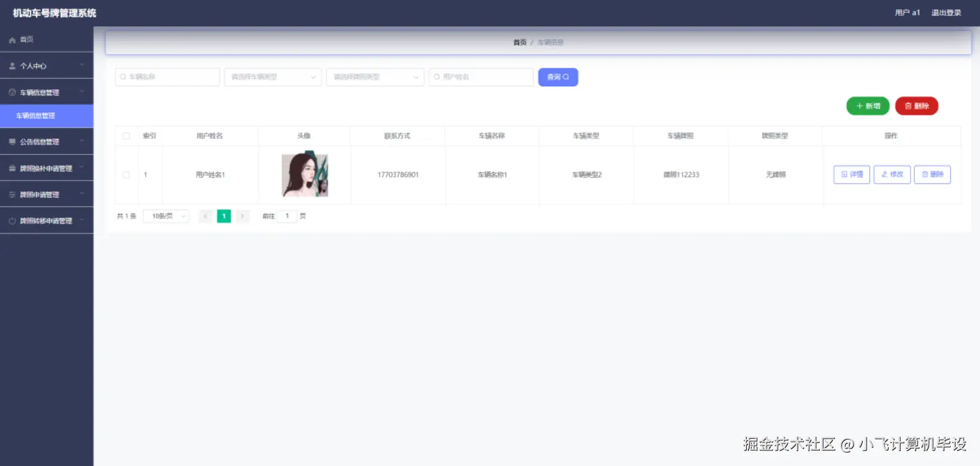
Task: Open the 请选择牌照类型 dropdown
Action: point(375,77)
